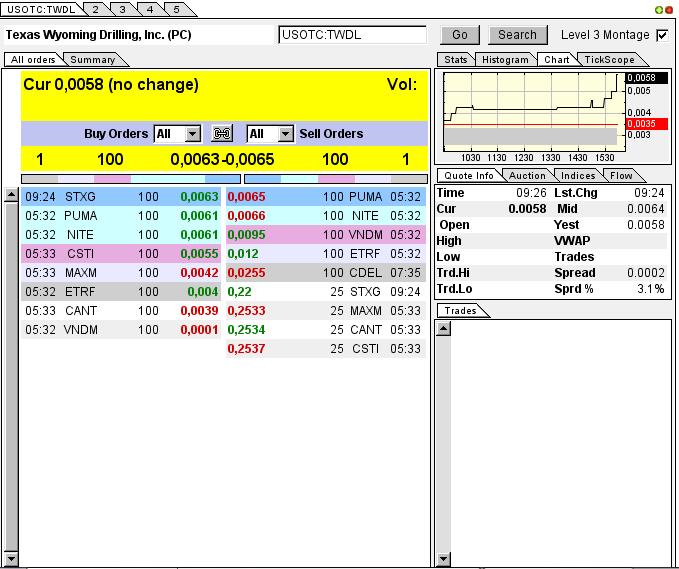Open the TickScope tab
The height and width of the screenshot is (569, 679).
[608, 60]
